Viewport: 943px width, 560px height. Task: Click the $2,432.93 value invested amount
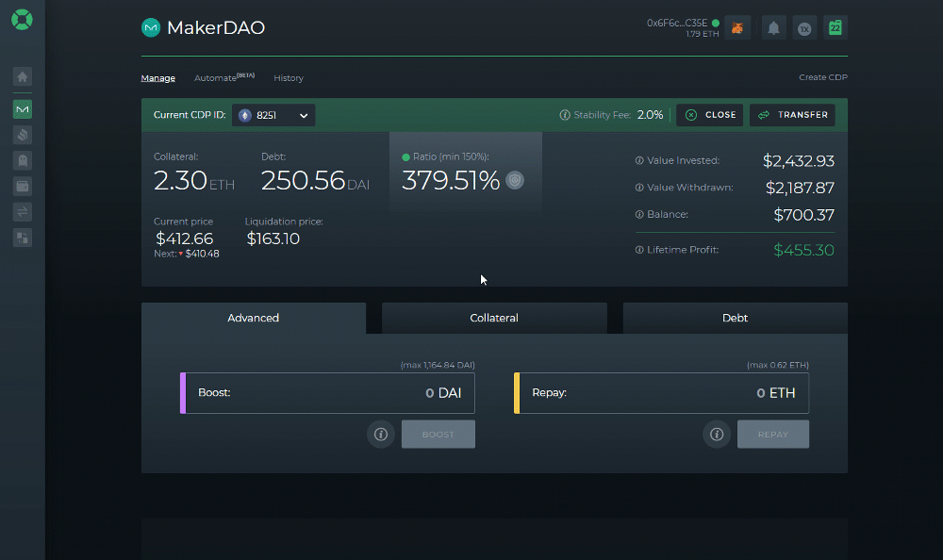[799, 161]
